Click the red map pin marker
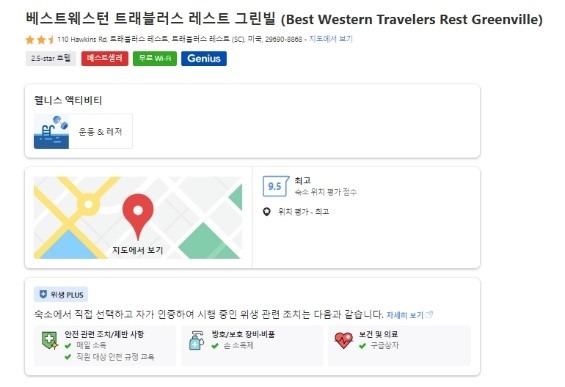The image size is (565, 387). point(138,216)
